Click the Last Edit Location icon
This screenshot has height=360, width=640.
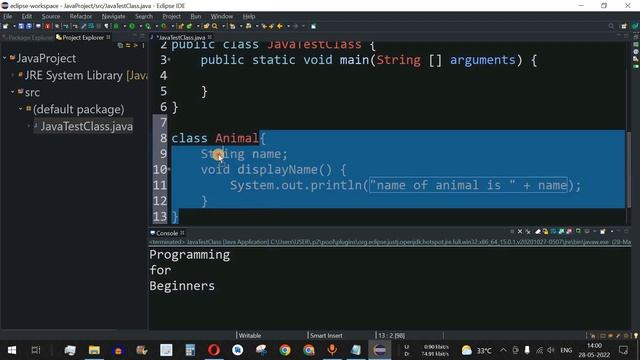(264, 26)
